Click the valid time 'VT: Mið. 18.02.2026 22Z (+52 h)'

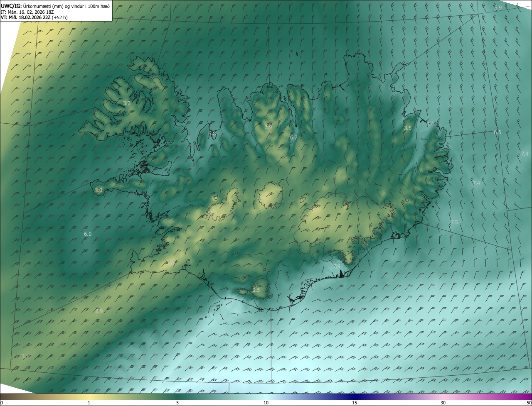[34, 18]
